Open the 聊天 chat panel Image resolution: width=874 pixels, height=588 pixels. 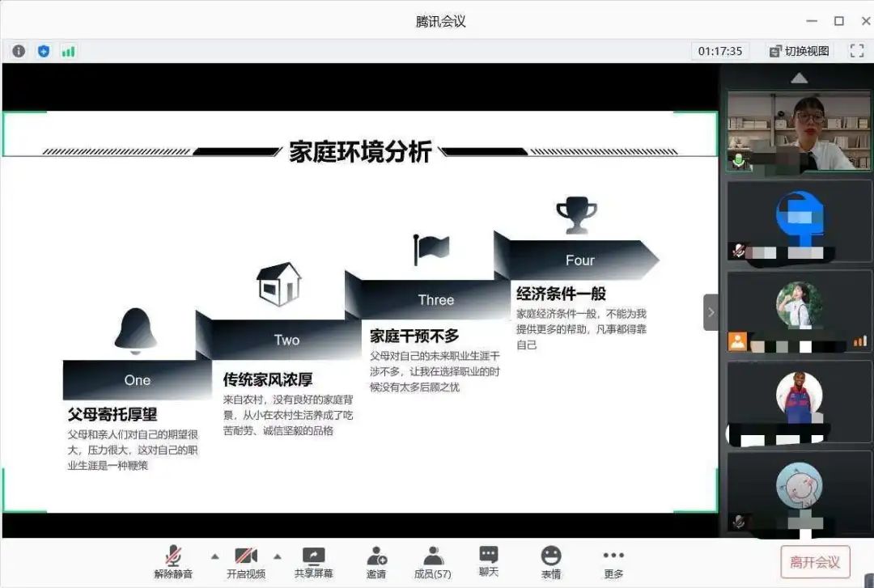[x=488, y=561]
